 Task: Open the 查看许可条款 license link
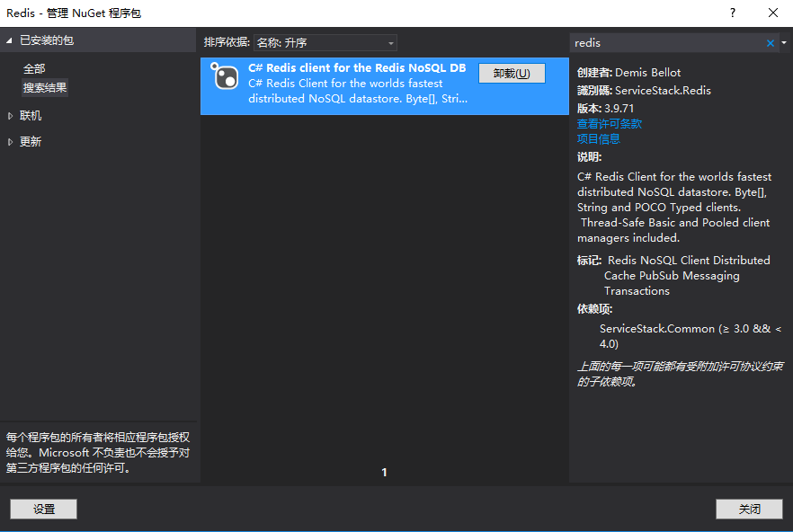point(610,124)
